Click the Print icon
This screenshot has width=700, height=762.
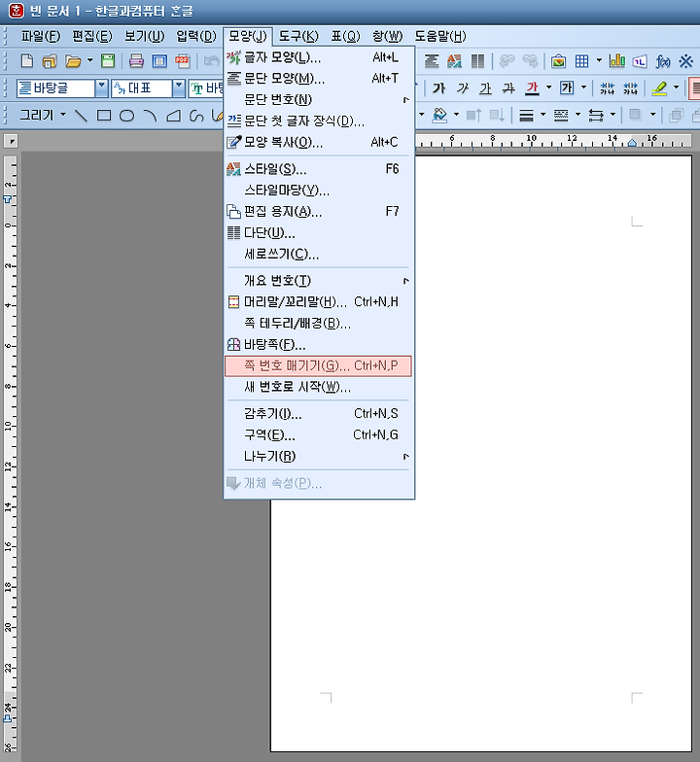136,61
